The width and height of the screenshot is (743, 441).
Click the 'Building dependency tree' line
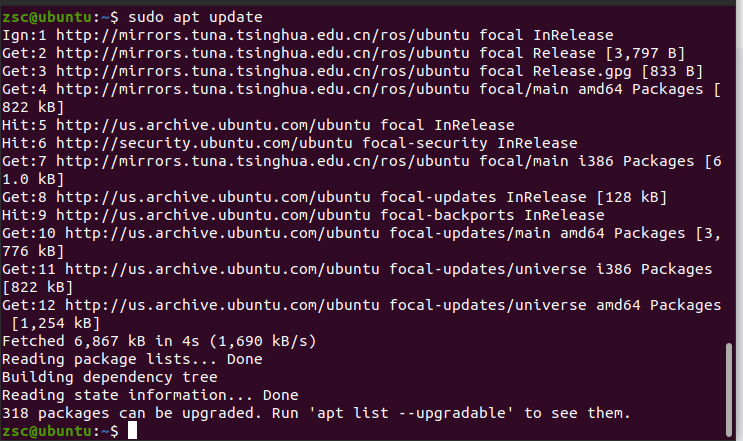[110, 377]
